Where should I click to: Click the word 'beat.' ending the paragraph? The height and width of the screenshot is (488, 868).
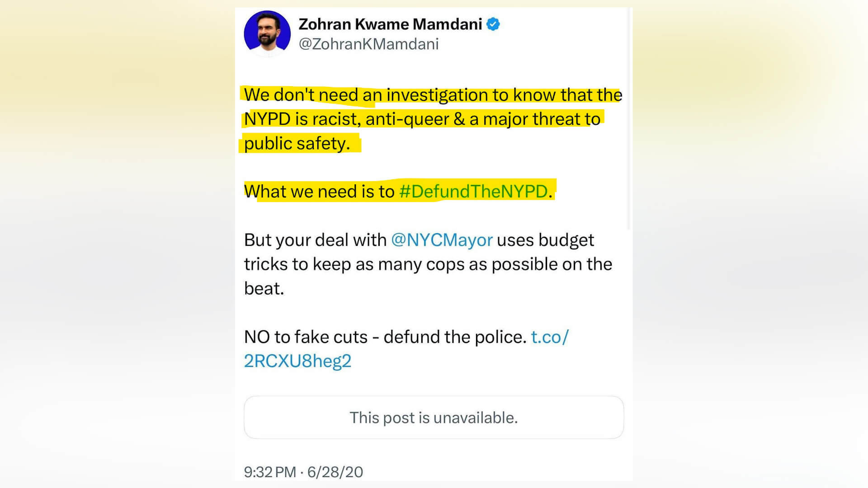[x=264, y=289]
